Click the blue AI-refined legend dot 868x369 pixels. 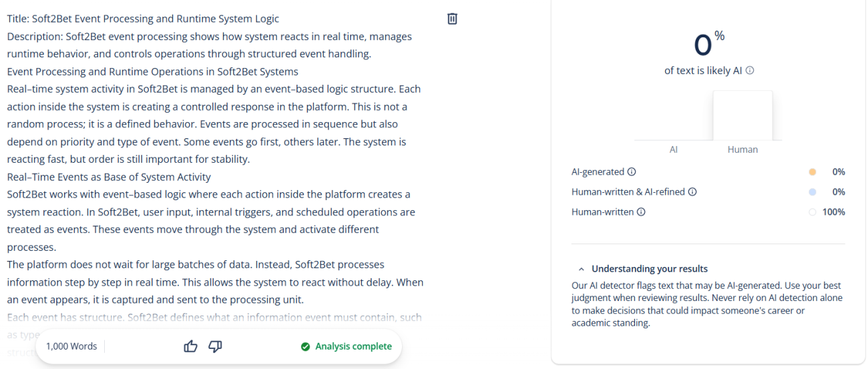click(x=812, y=192)
